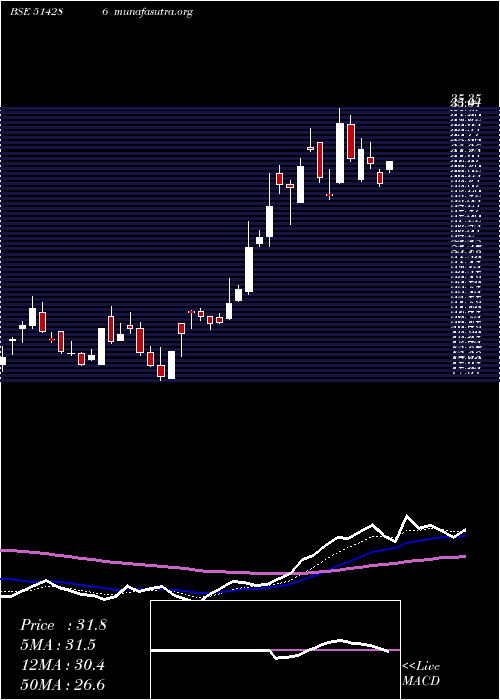Image resolution: width=500 pixels, height=700 pixels.
Task: Click the 12MA : 30.4 value
Action: [62, 665]
